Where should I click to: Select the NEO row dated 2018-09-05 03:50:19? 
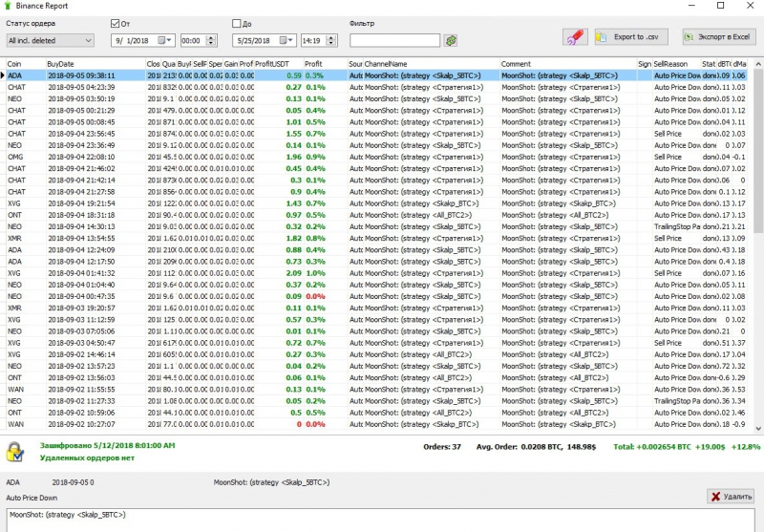click(x=376, y=99)
